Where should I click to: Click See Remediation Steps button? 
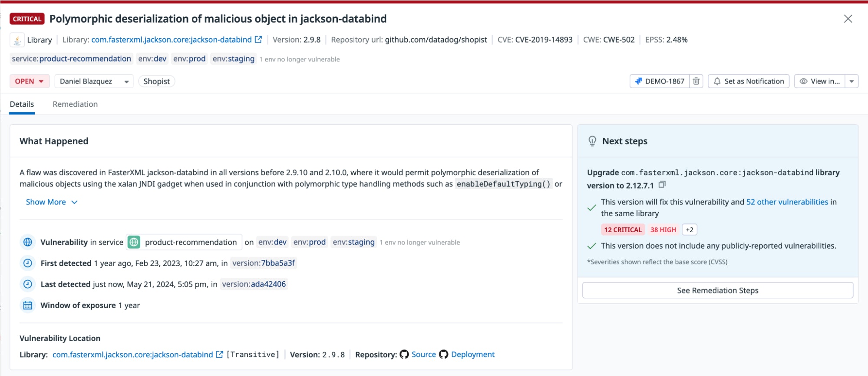point(718,290)
